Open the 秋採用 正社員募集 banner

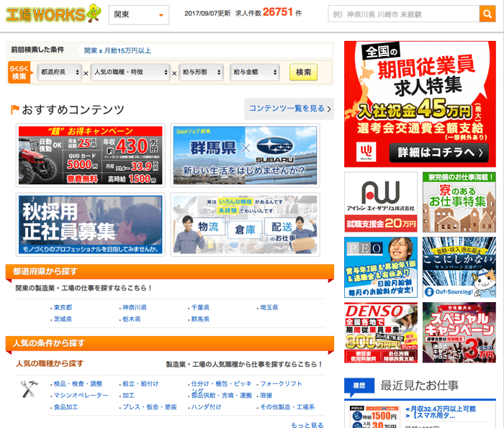[90, 224]
